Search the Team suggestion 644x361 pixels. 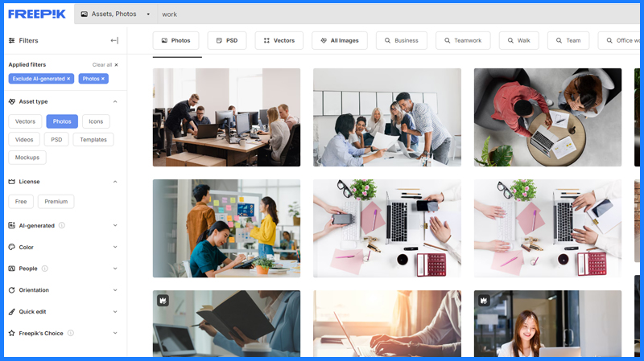[568, 41]
